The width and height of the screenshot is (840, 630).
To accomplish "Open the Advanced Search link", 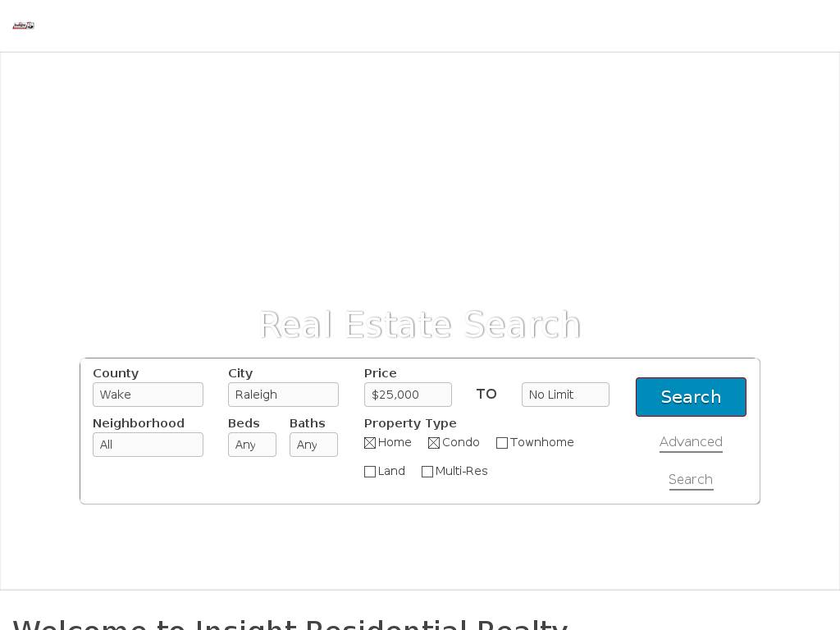I will (691, 442).
